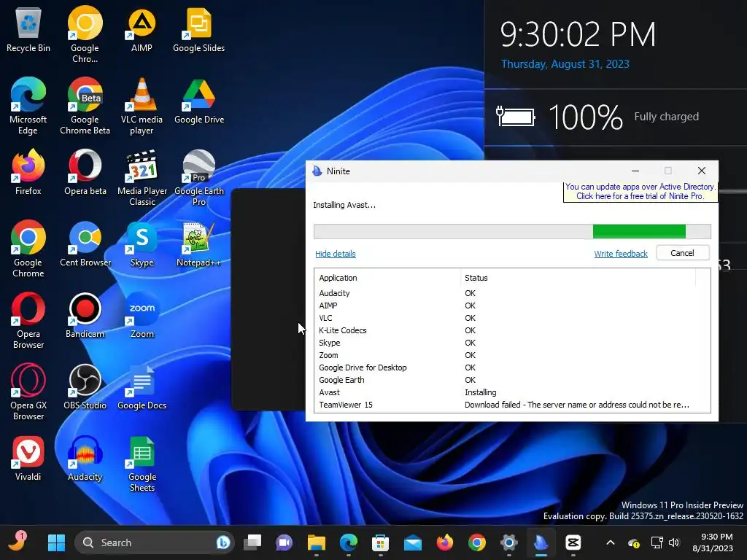This screenshot has height=560, width=747.
Task: Open Settings gear on the taskbar
Action: pyautogui.click(x=508, y=542)
